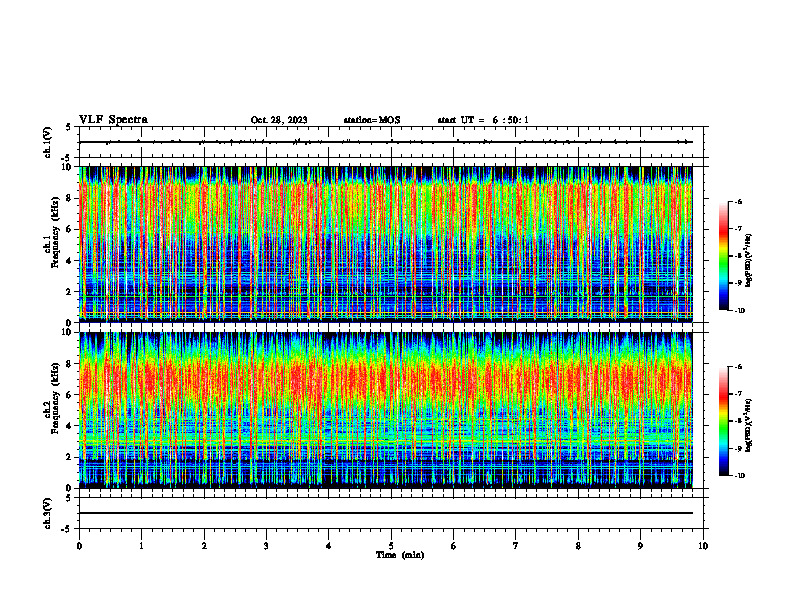Click the "-10" label on the ch.2 colorbar

pyautogui.click(x=740, y=476)
